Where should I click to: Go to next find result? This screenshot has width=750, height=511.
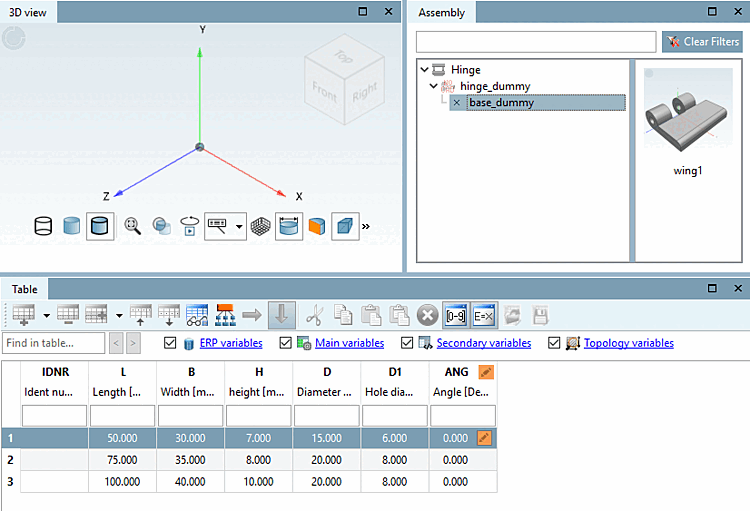133,344
